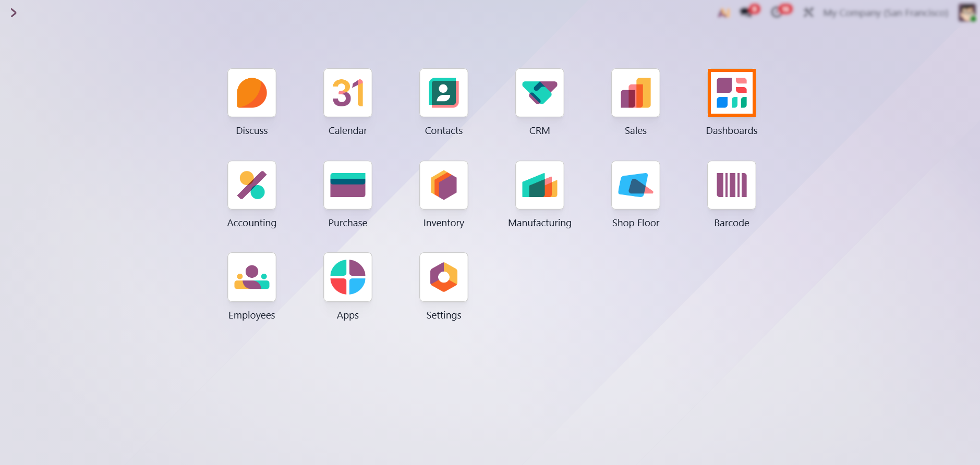Screen dimensions: 980x465
Task: Open the Employees app
Action: point(251,277)
